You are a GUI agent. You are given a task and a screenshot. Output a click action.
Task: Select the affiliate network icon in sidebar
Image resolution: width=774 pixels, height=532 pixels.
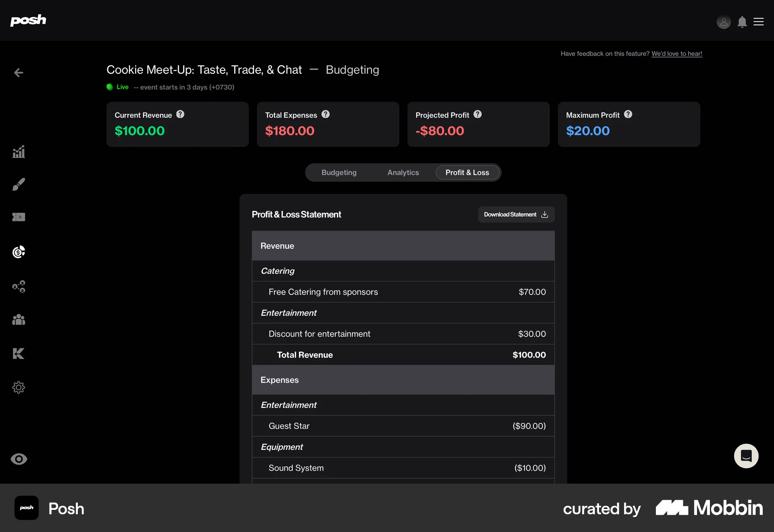tap(19, 287)
